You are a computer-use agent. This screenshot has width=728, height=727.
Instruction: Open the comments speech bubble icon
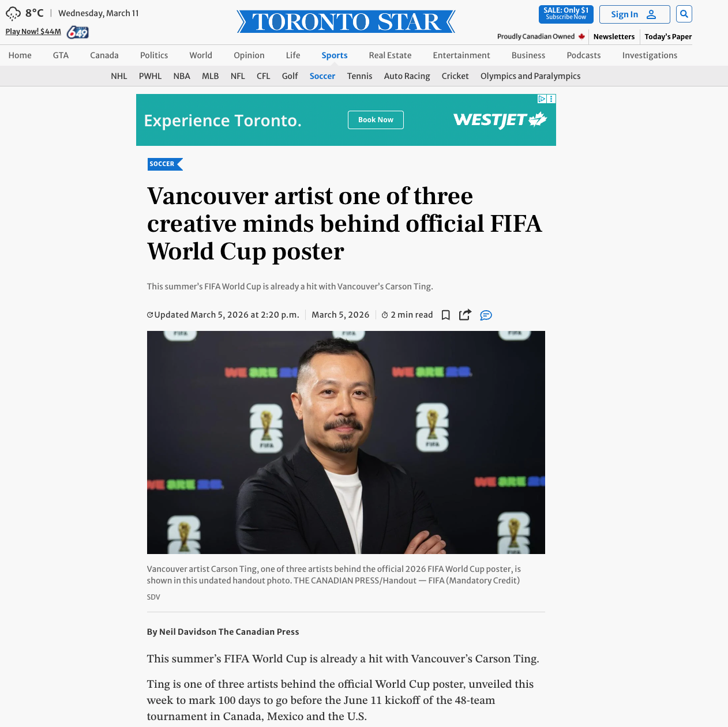(x=486, y=315)
